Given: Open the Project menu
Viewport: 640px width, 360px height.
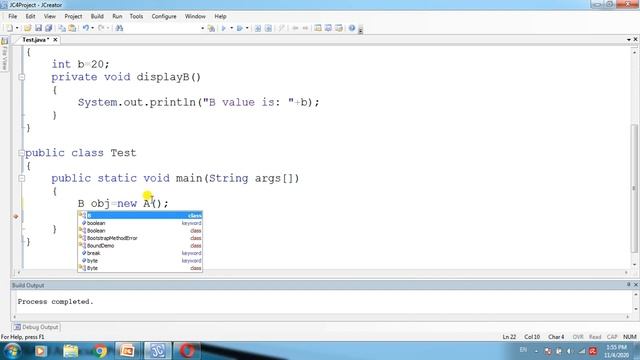Looking at the screenshot, I should coord(73,16).
